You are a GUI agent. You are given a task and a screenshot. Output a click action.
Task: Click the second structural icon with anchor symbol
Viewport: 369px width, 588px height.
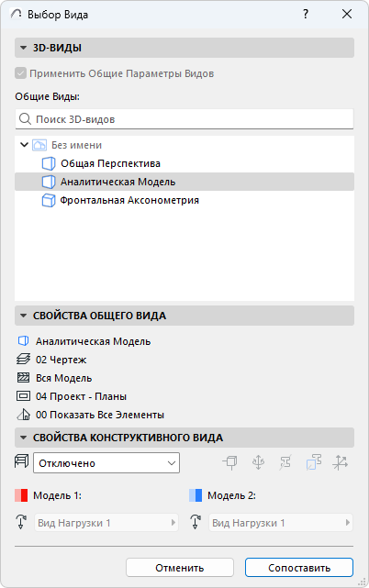pos(258,462)
